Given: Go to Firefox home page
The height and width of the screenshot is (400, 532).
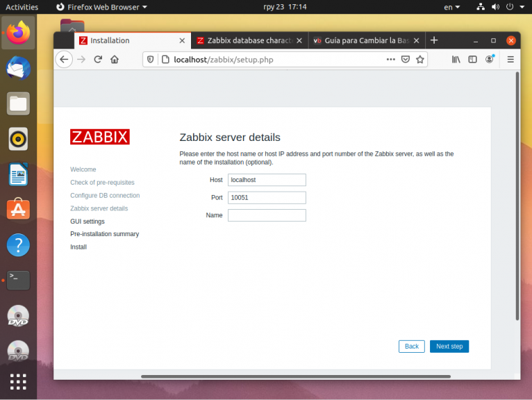Looking at the screenshot, I should pyautogui.click(x=115, y=60).
